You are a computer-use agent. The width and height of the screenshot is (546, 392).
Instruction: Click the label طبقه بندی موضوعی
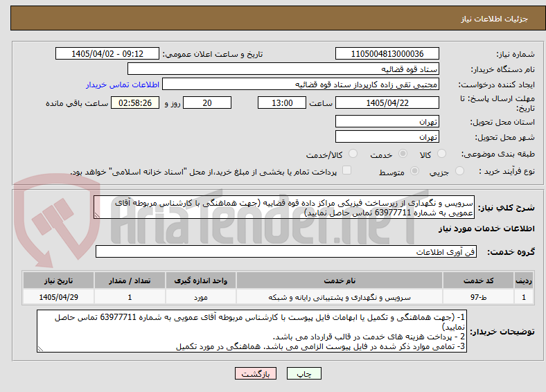tap(498, 154)
